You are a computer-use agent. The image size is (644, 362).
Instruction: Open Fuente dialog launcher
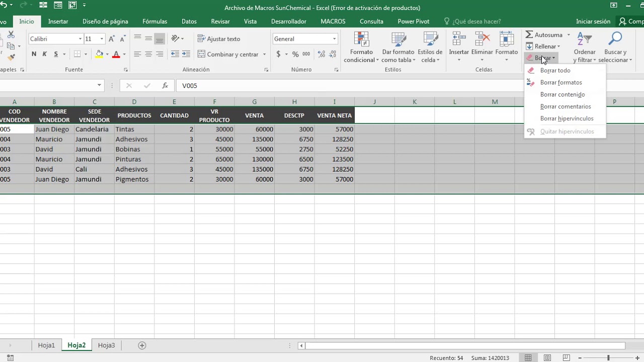pyautogui.click(x=126, y=70)
